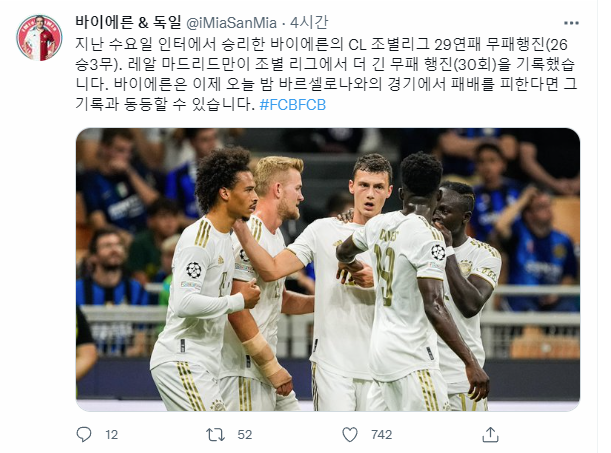Image resolution: width=611 pixels, height=453 pixels.
Task: Retweet using the retweet arrows icon
Action: pos(215,434)
